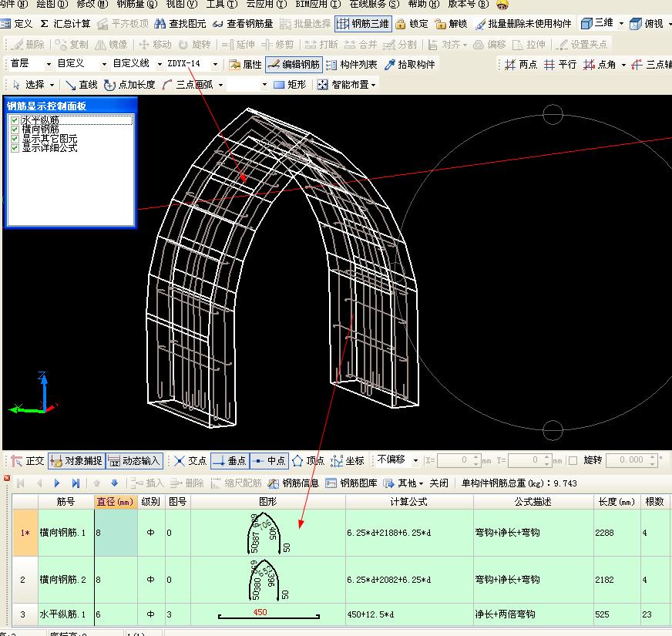Select the 点角 axis tool
672x636 pixels.
[x=600, y=64]
